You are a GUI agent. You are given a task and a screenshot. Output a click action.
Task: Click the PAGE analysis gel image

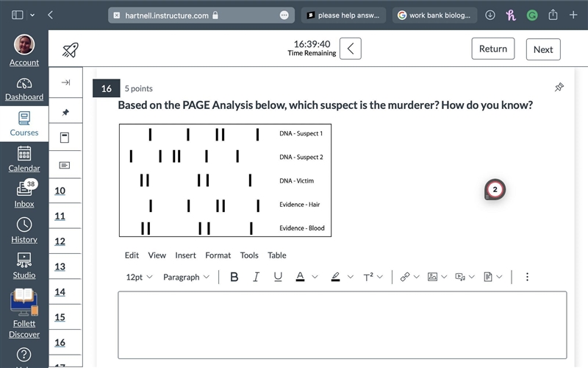click(x=226, y=180)
